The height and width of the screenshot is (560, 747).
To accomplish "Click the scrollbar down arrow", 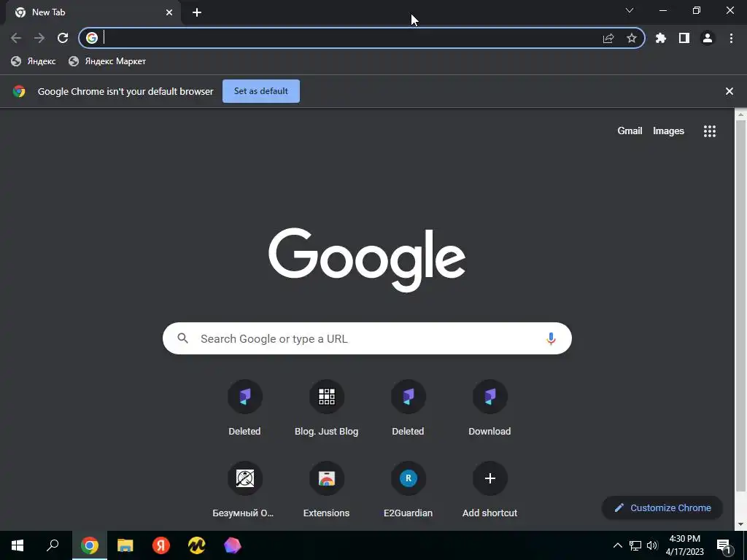I will point(741,524).
